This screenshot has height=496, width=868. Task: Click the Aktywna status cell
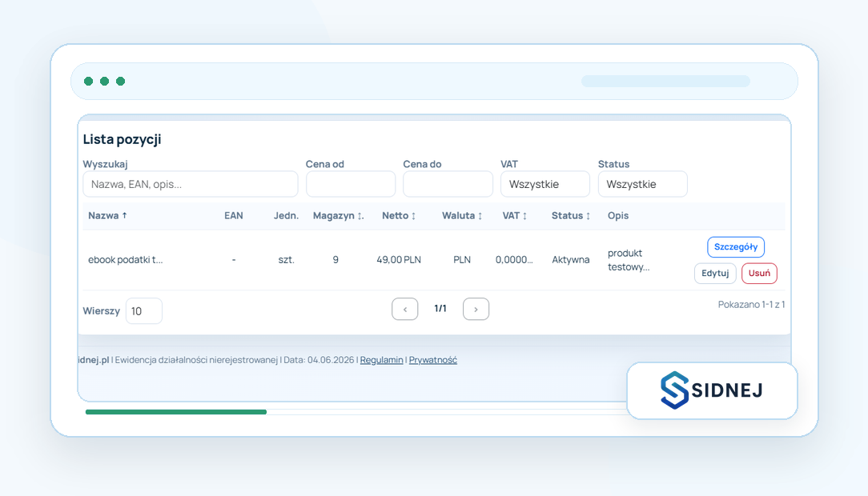click(571, 260)
